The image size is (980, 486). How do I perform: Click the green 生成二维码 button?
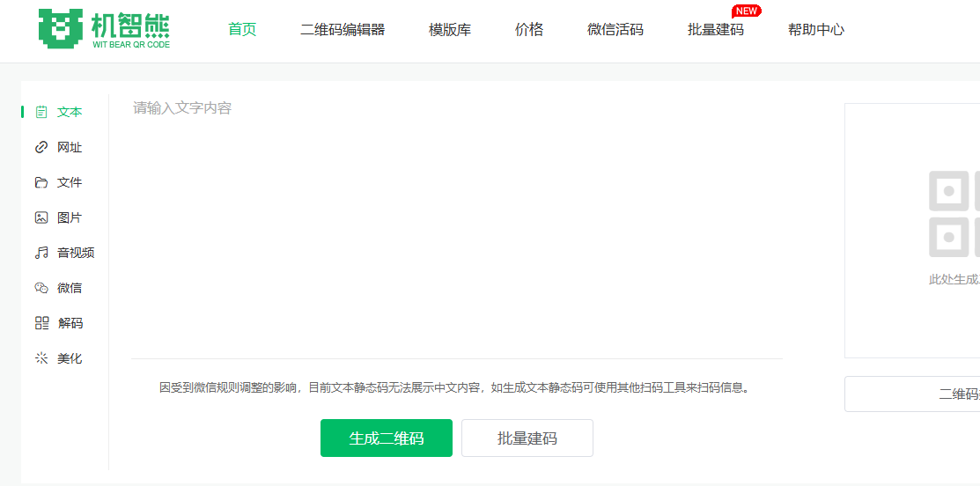pyautogui.click(x=387, y=438)
